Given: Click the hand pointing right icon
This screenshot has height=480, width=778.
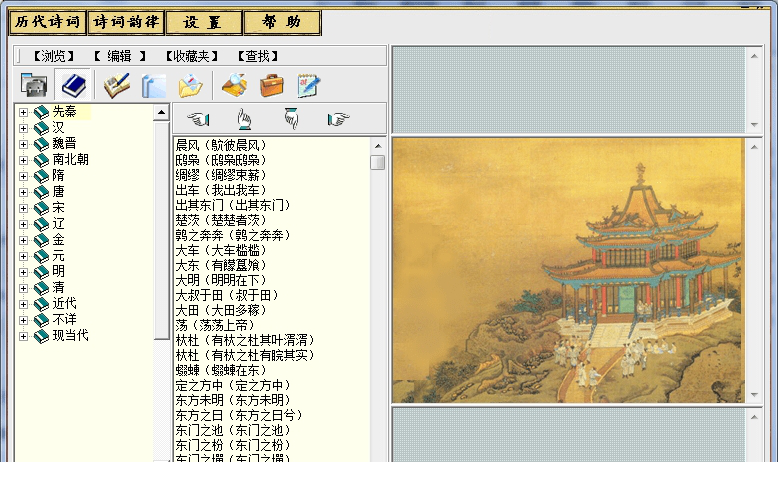Looking at the screenshot, I should (338, 119).
